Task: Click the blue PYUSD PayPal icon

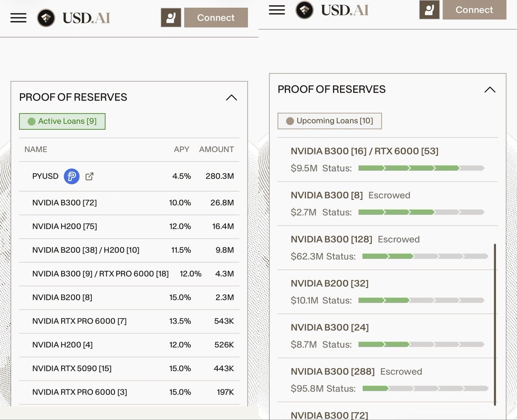Action: tap(72, 176)
